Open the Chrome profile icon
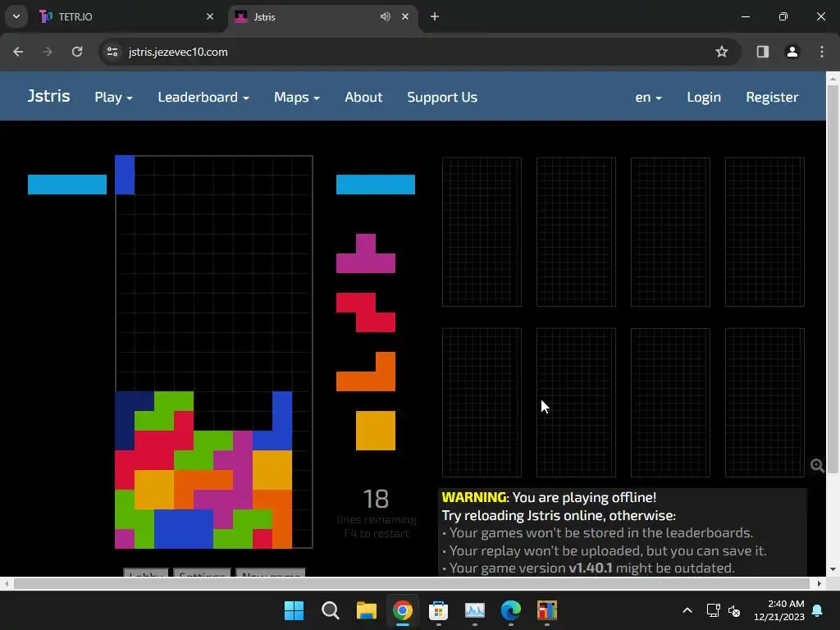 click(792, 52)
